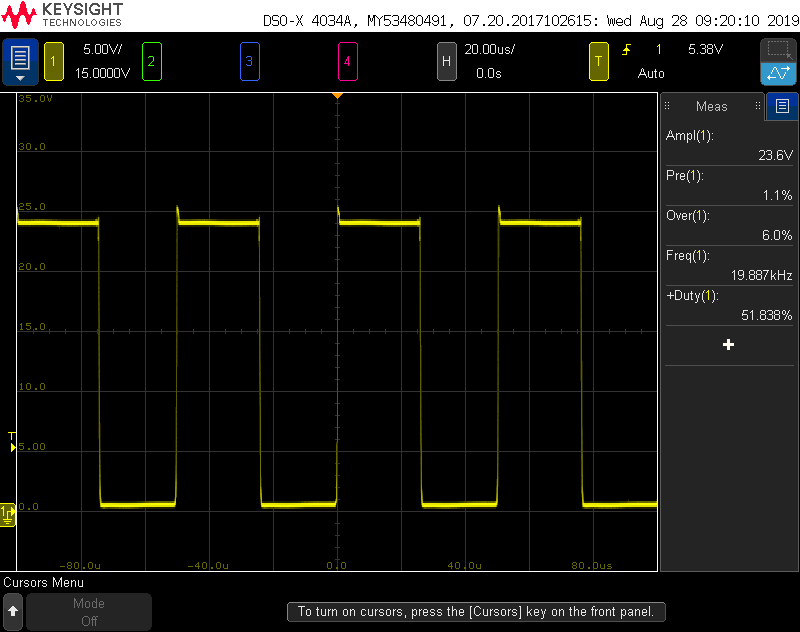
Task: Click the rising edge trigger slope icon
Action: click(x=627, y=49)
